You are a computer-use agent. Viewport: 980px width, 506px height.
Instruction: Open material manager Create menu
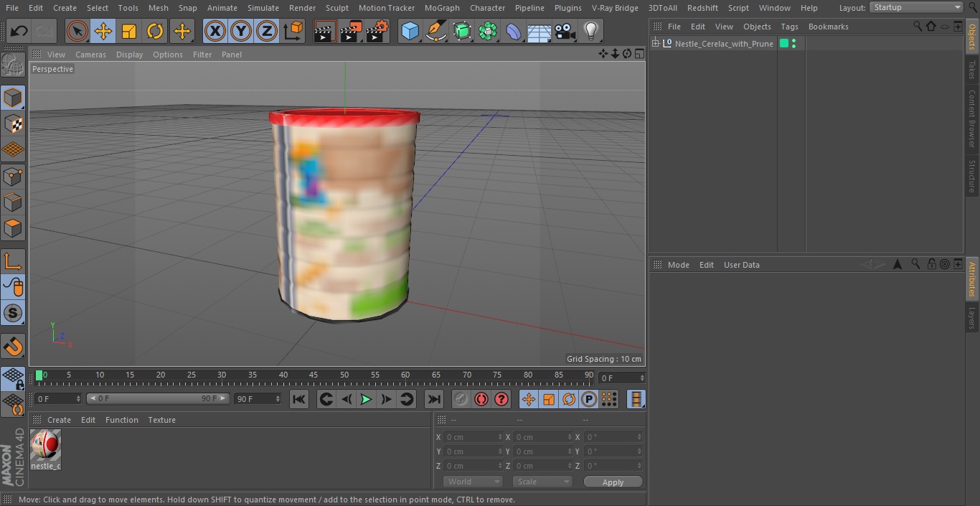[x=59, y=420]
